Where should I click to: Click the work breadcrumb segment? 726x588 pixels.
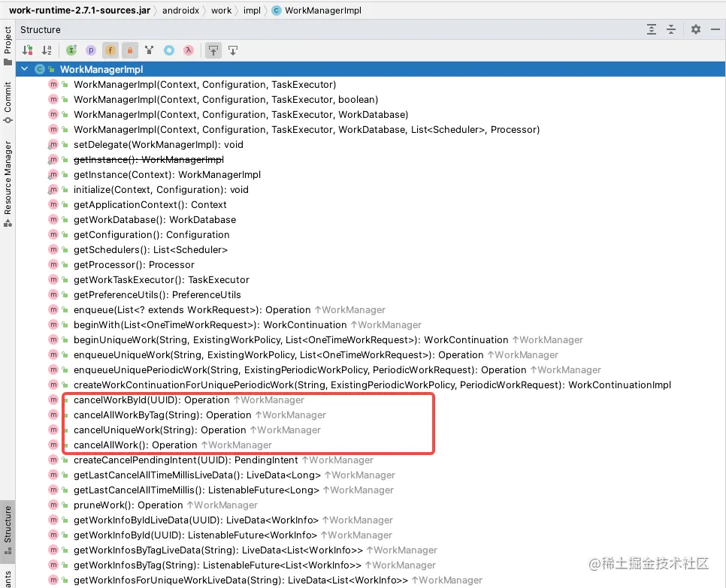pyautogui.click(x=221, y=11)
